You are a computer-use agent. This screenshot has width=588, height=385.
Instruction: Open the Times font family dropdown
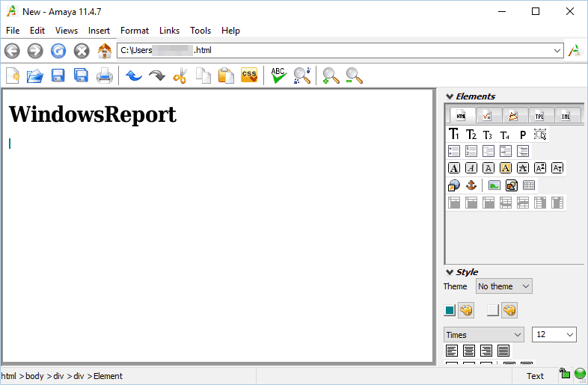click(x=484, y=335)
